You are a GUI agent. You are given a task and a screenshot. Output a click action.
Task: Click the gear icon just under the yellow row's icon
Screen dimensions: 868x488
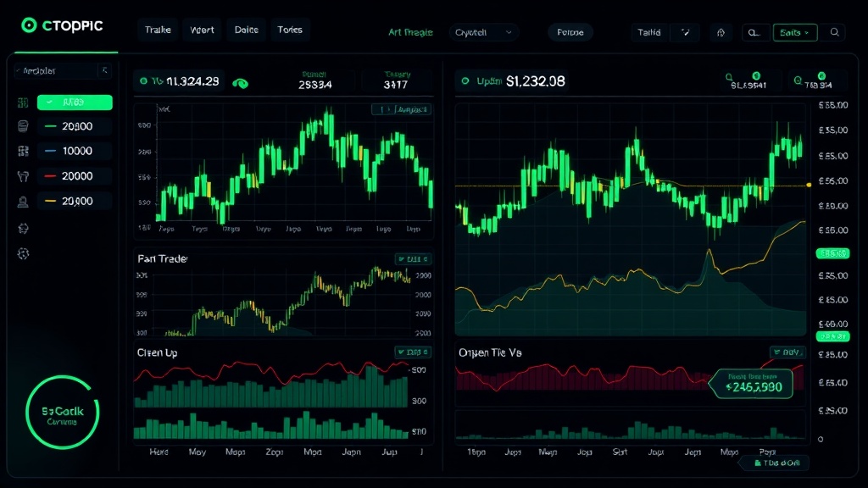(23, 228)
